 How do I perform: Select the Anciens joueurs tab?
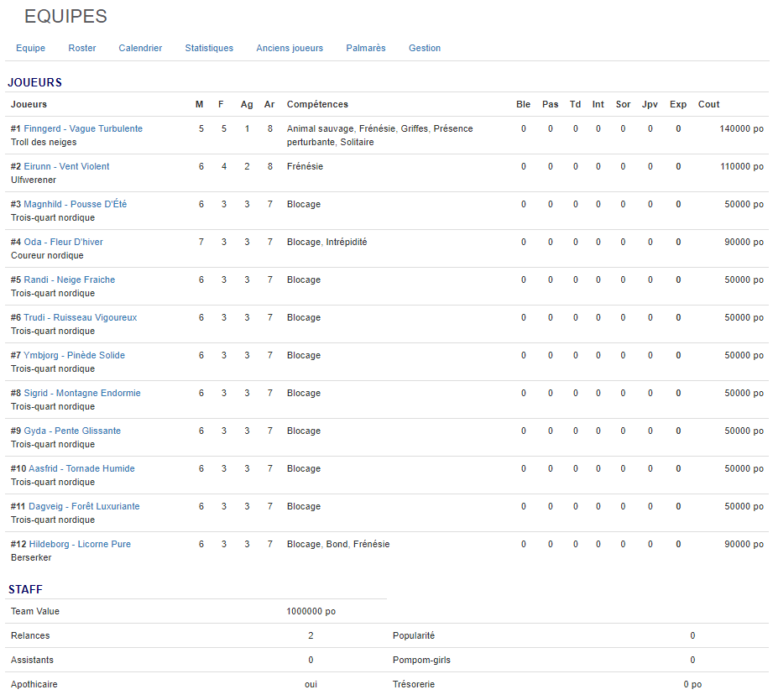tap(290, 48)
